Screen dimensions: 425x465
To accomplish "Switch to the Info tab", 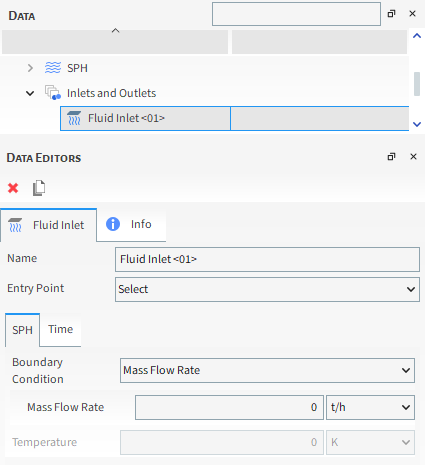I will 131,224.
